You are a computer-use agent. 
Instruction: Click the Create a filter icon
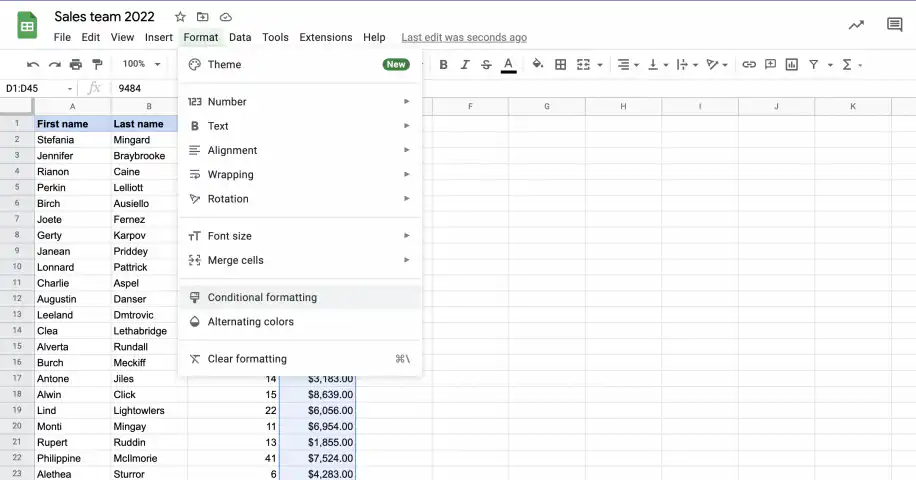point(813,65)
